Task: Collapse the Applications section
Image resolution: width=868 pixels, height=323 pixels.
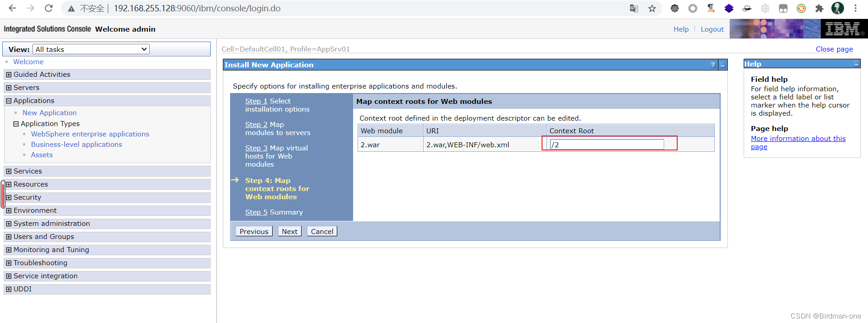Action: pos(9,101)
